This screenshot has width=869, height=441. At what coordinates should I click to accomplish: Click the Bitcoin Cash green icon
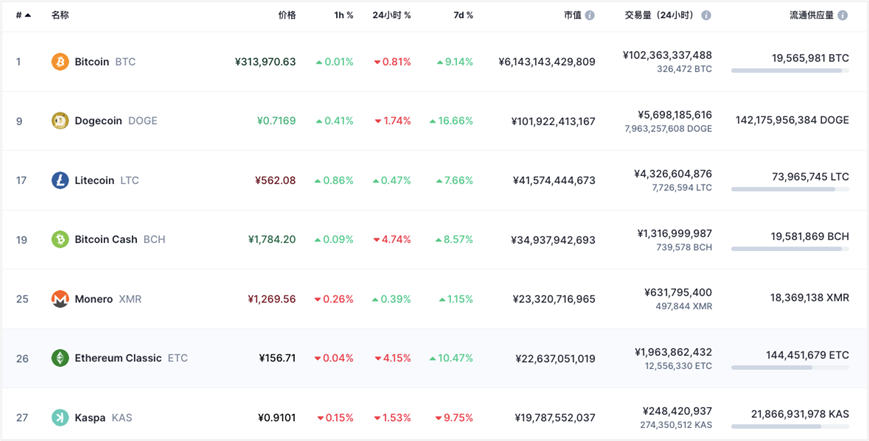(x=60, y=240)
